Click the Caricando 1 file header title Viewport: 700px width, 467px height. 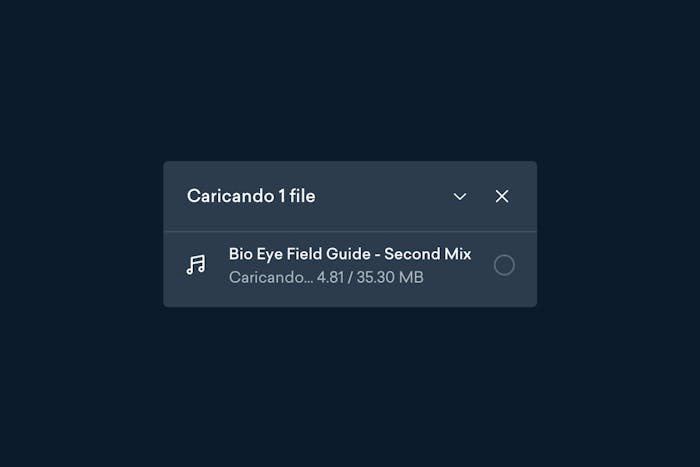tap(251, 196)
